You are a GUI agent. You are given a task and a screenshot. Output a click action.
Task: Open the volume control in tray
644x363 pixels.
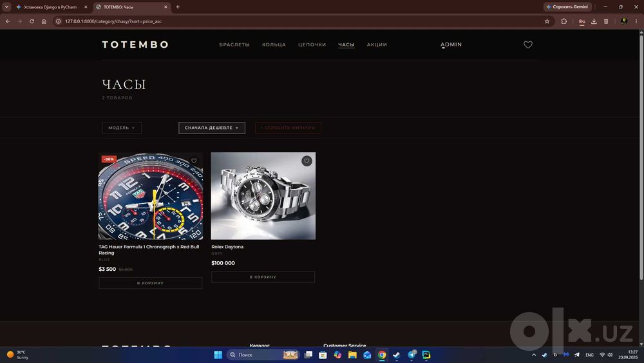pyautogui.click(x=610, y=355)
